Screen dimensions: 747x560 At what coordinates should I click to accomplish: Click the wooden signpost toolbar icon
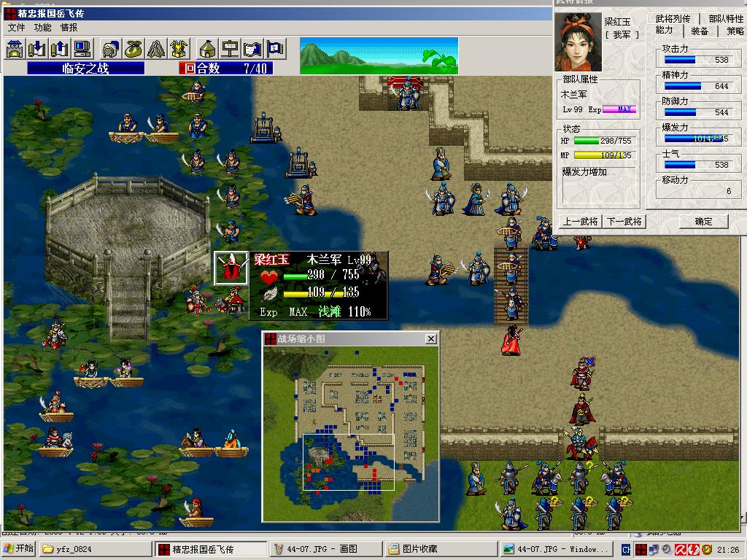pyautogui.click(x=230, y=49)
